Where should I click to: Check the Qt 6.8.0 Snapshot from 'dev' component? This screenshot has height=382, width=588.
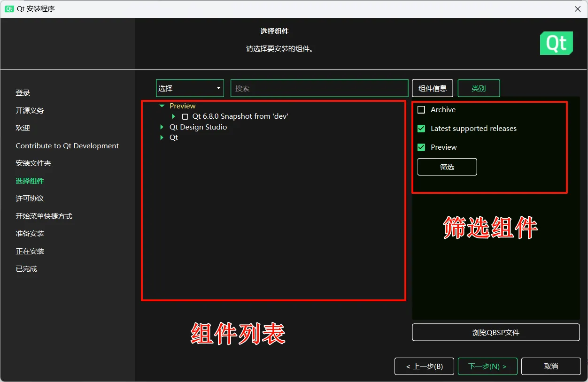click(185, 116)
